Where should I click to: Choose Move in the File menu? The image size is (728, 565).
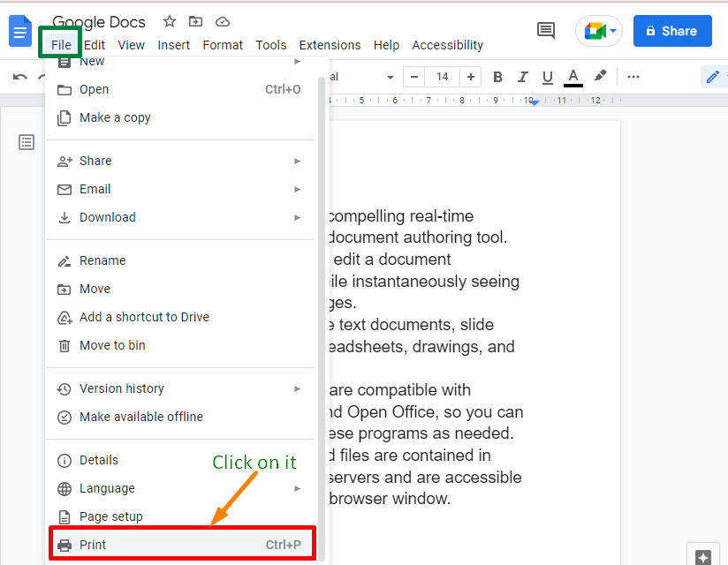pyautogui.click(x=181, y=289)
